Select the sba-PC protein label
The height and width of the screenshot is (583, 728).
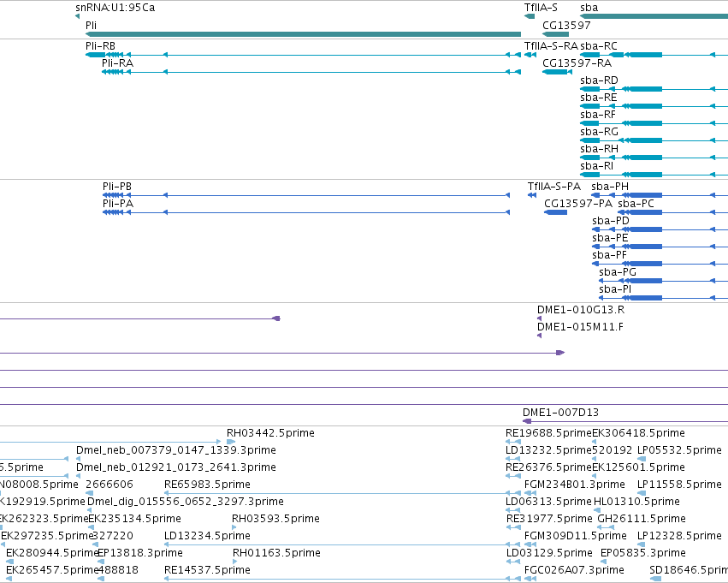[x=636, y=204]
